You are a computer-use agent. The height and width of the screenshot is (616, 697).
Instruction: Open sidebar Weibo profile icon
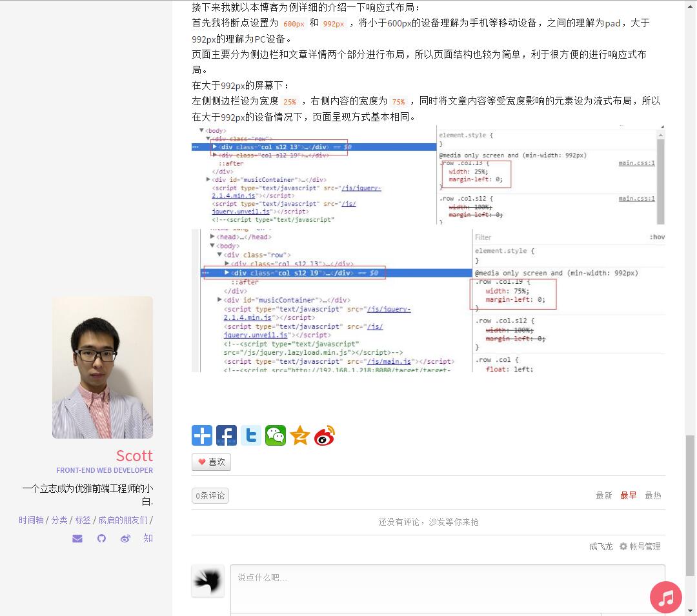tap(125, 539)
